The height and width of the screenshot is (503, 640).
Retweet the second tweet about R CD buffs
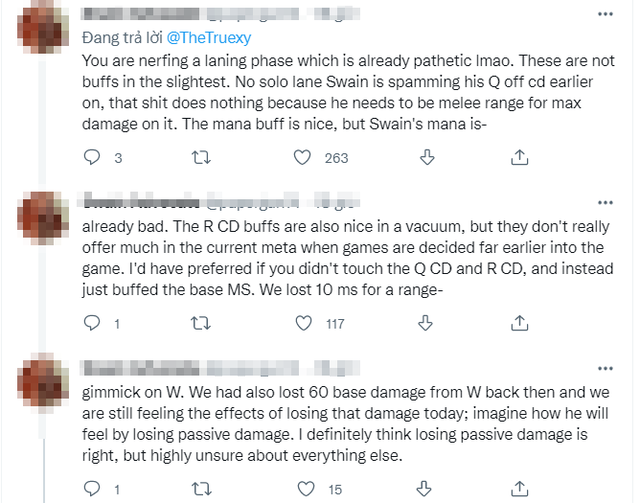click(x=201, y=323)
